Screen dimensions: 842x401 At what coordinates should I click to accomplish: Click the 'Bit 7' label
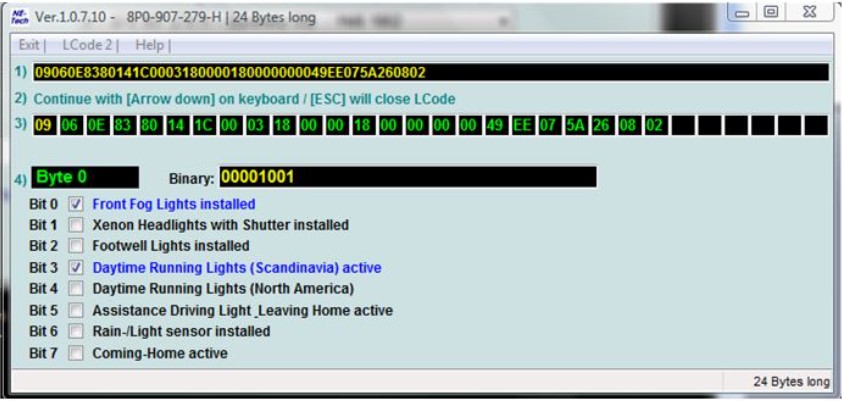pyautogui.click(x=43, y=353)
